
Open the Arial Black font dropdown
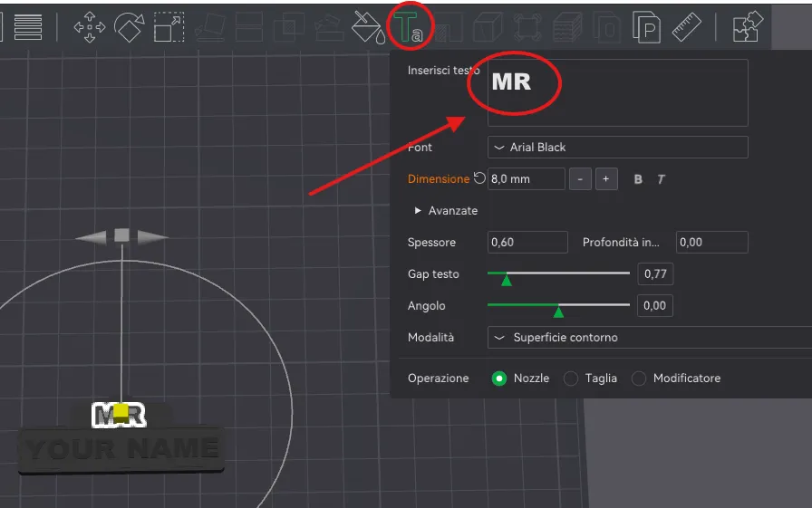(617, 148)
